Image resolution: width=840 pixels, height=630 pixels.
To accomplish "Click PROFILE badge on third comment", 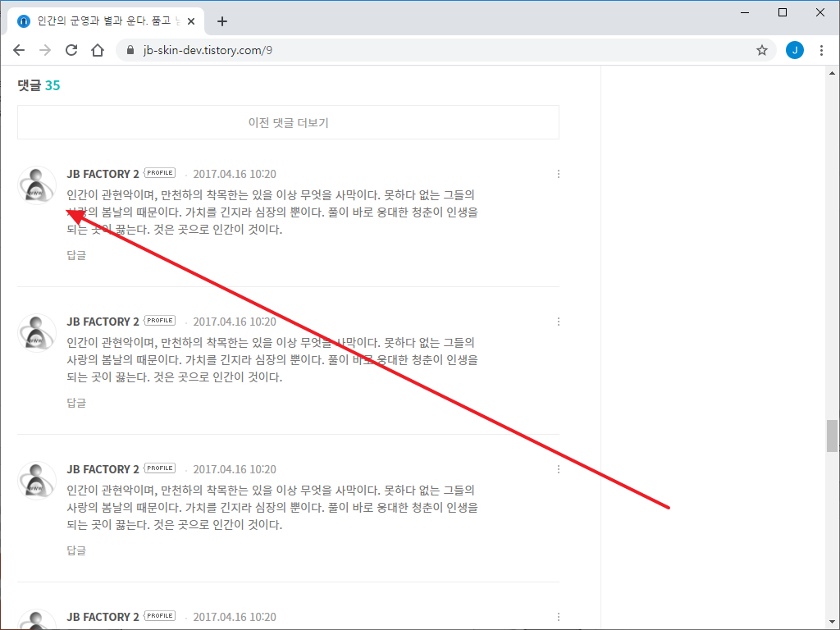I will (160, 468).
